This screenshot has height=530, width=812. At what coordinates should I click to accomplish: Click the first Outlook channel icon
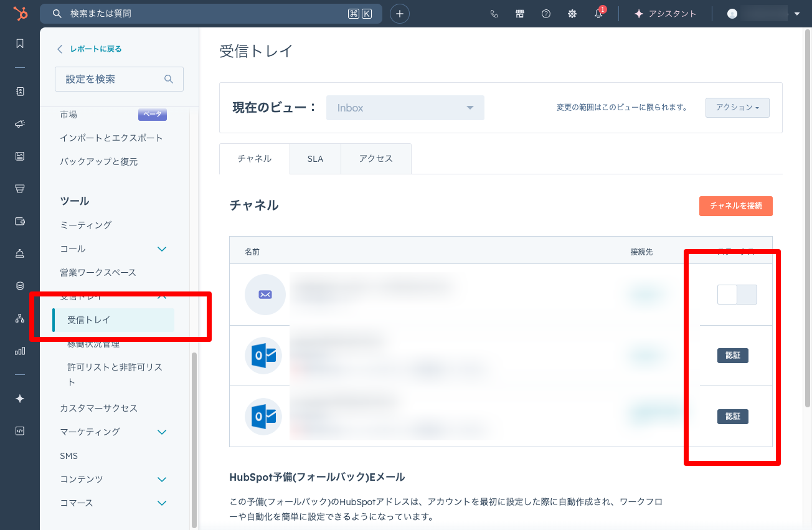point(263,356)
